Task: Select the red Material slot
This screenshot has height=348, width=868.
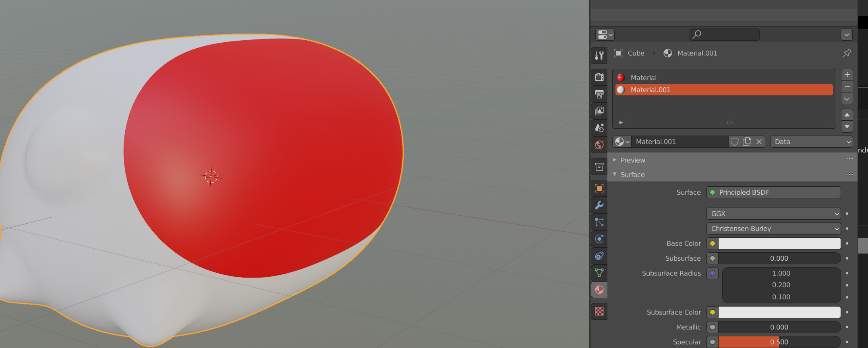Action: 724,78
